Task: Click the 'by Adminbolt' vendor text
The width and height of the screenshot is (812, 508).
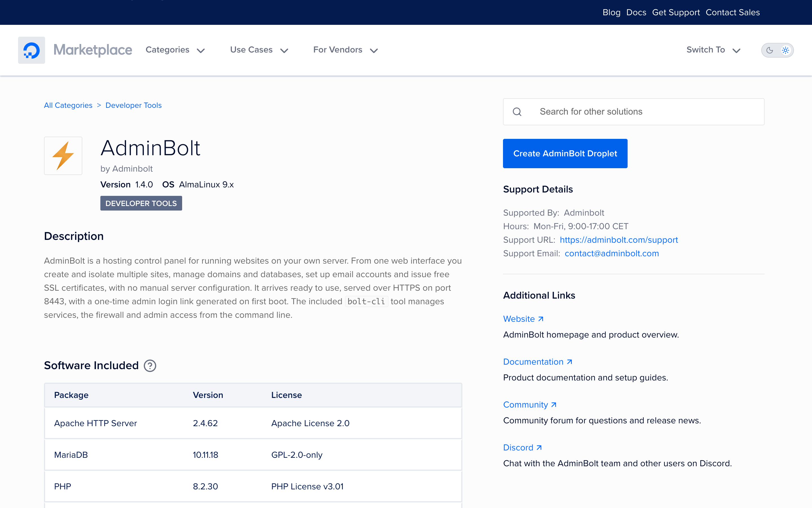Action: click(x=127, y=169)
